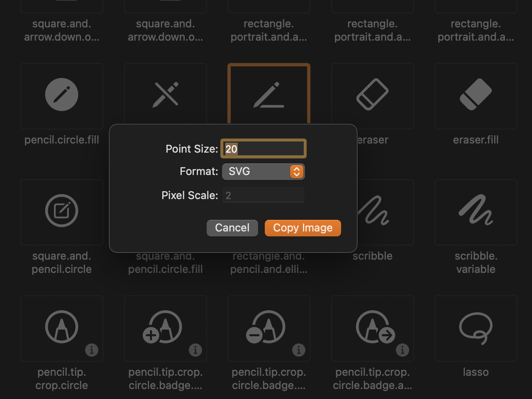Click inside the Point Size field

[263, 148]
